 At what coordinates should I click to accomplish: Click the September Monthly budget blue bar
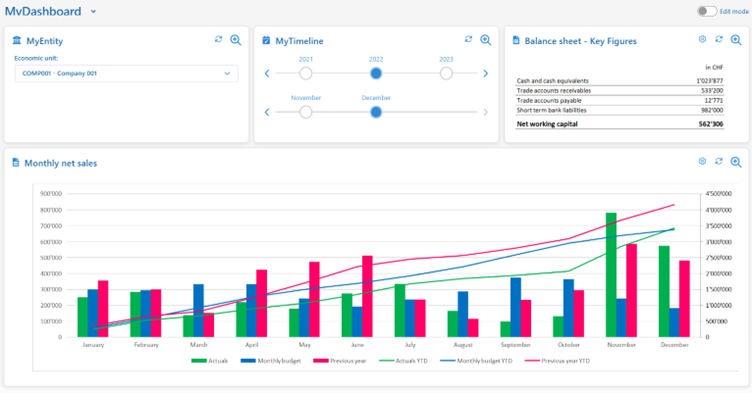[516, 307]
